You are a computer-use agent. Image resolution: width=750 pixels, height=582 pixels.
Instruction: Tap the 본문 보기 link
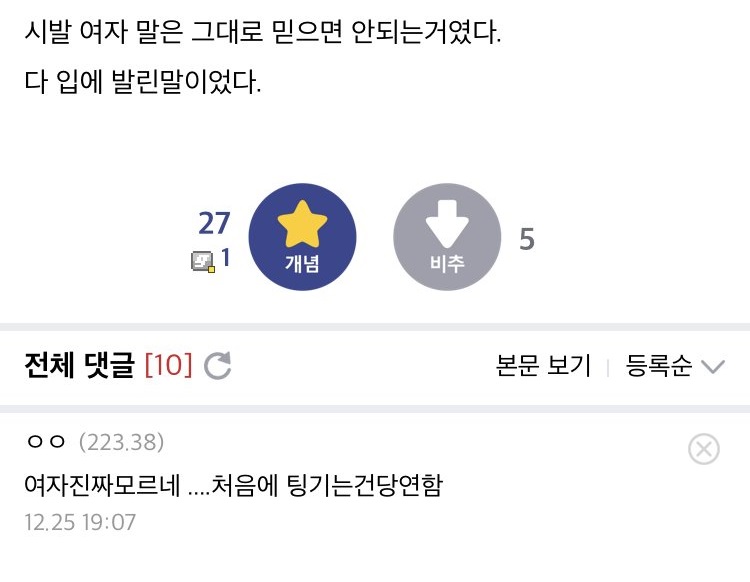543,366
